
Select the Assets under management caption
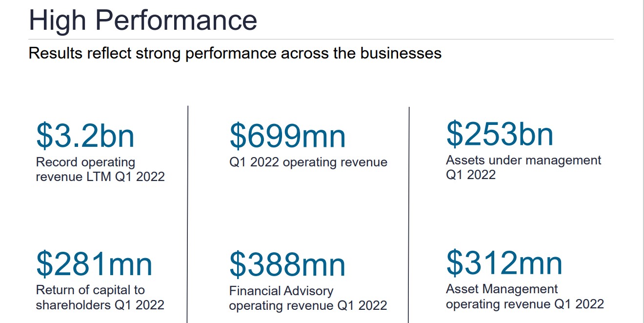pos(523,167)
